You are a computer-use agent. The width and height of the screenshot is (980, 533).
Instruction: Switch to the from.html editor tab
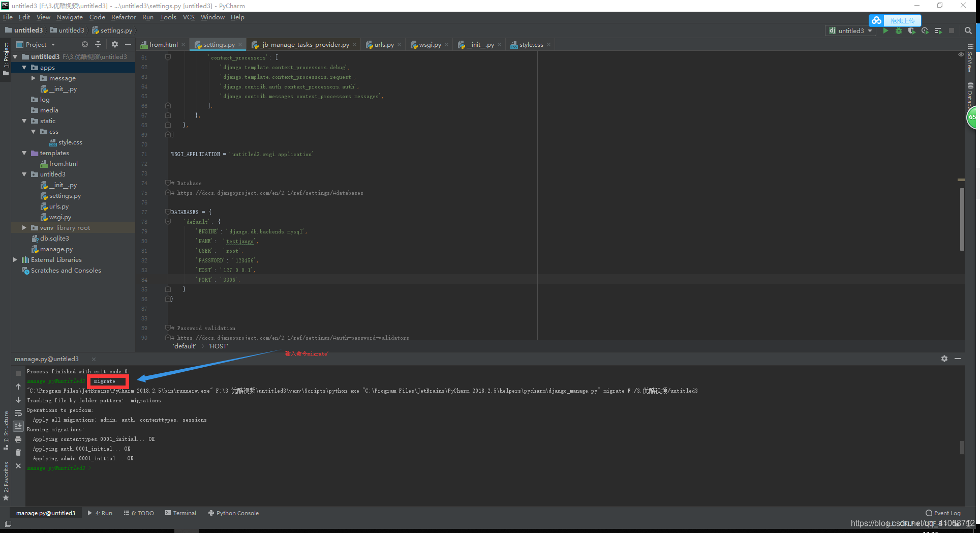163,45
